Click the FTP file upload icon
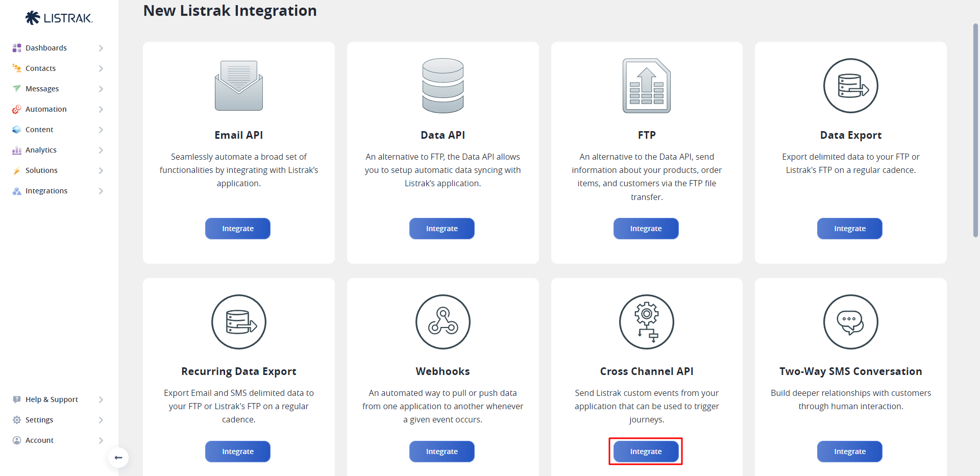980x476 pixels. click(646, 86)
